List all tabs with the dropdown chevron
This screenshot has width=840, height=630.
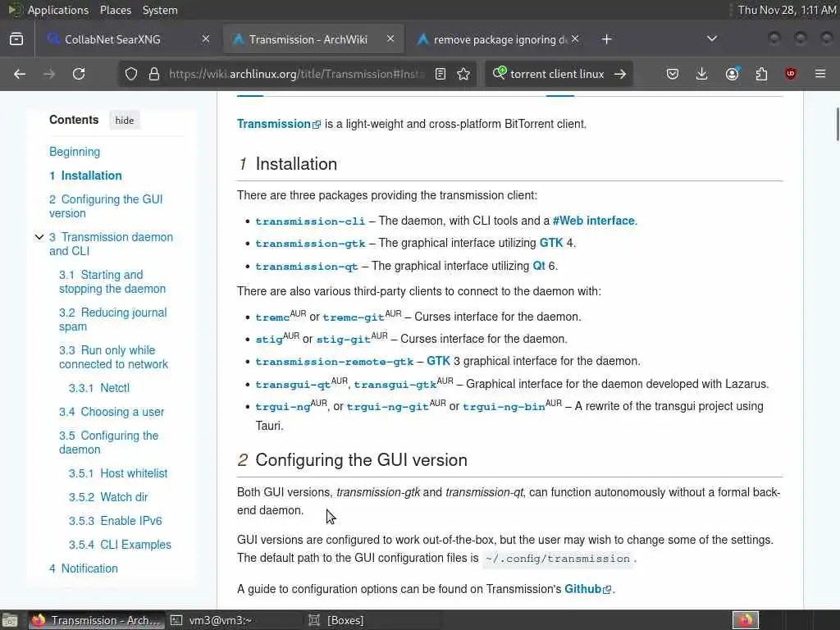(x=712, y=39)
